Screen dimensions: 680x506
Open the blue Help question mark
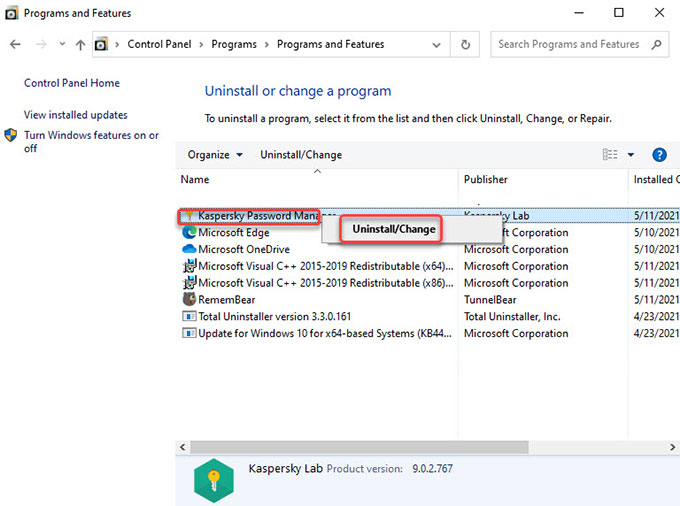[659, 155]
